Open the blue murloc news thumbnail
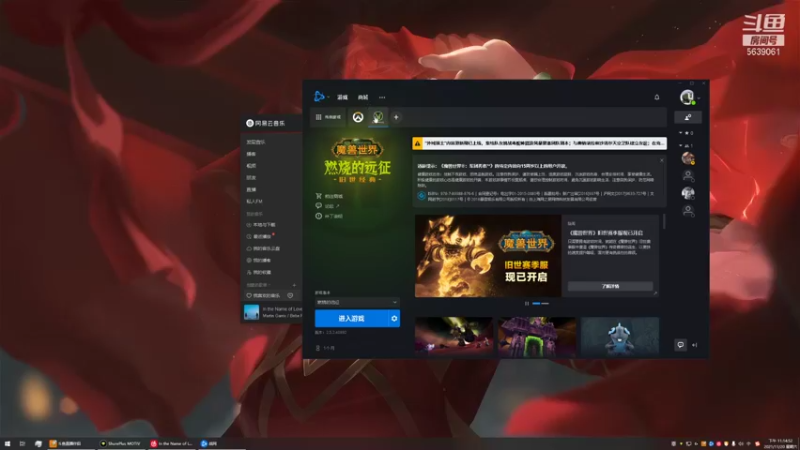This screenshot has width=800, height=450. (x=620, y=335)
